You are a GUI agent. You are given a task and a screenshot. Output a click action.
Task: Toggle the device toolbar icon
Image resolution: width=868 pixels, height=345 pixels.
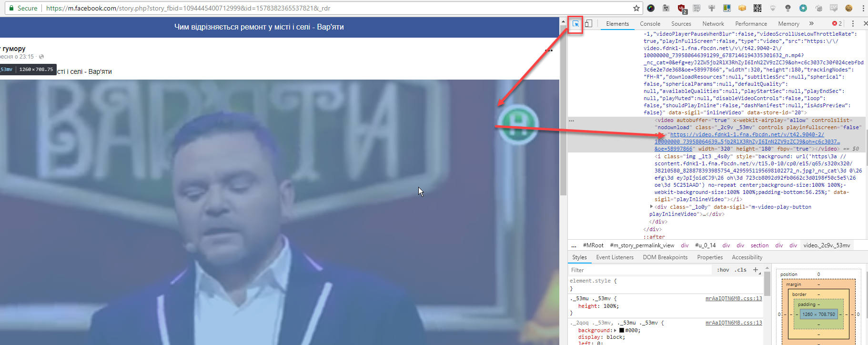click(x=589, y=24)
